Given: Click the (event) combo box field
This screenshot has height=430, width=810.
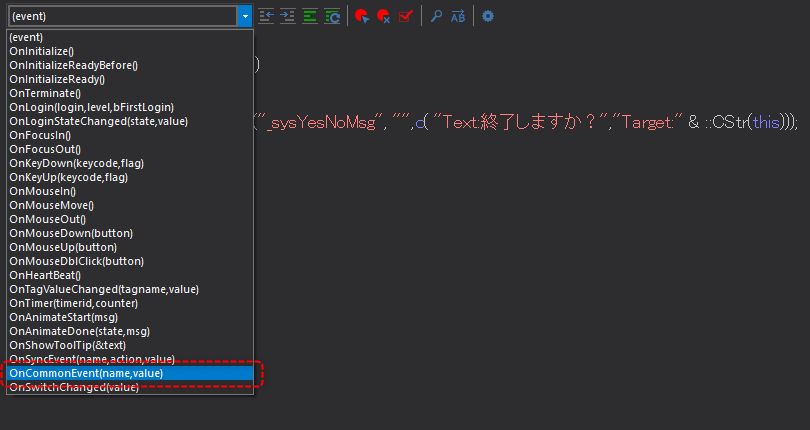Looking at the screenshot, I should pos(123,17).
